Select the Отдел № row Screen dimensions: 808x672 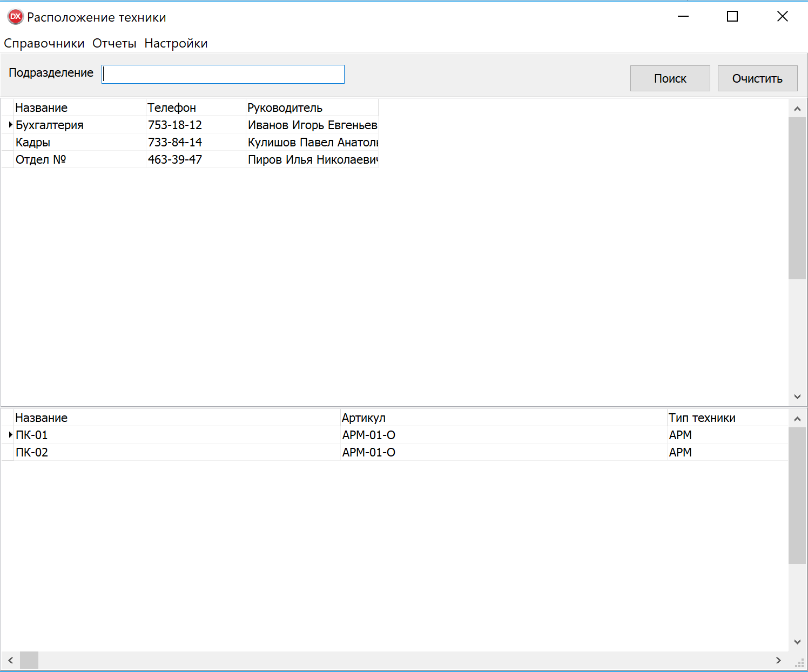click(x=190, y=159)
